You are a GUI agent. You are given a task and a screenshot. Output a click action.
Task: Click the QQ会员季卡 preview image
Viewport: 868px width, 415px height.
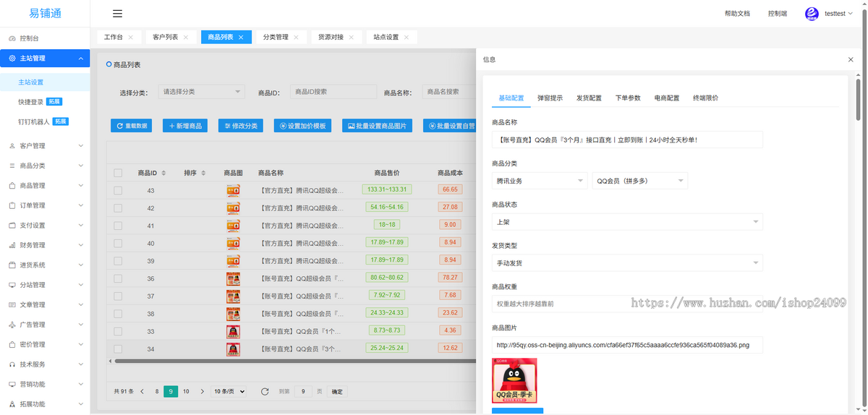[x=514, y=380]
